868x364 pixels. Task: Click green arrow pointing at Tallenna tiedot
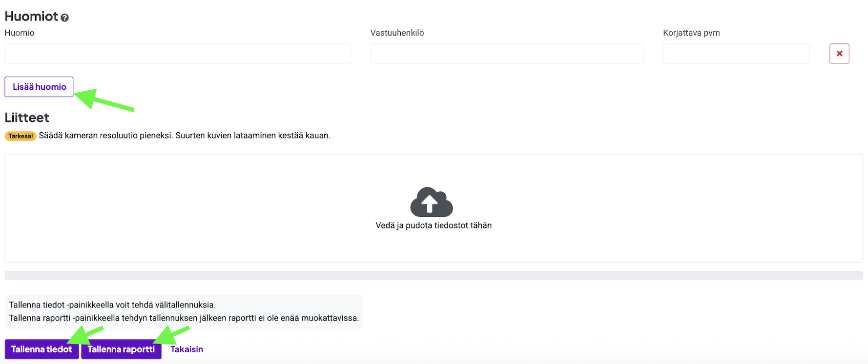point(86,335)
